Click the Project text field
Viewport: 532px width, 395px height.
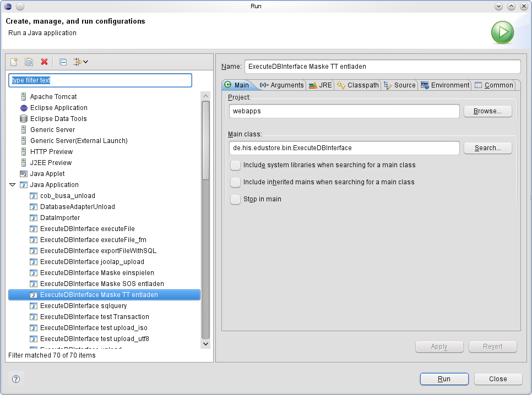coord(344,111)
